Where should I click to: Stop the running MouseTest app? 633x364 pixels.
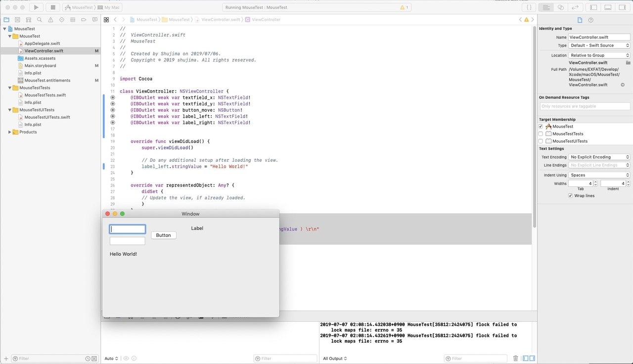pos(53,7)
